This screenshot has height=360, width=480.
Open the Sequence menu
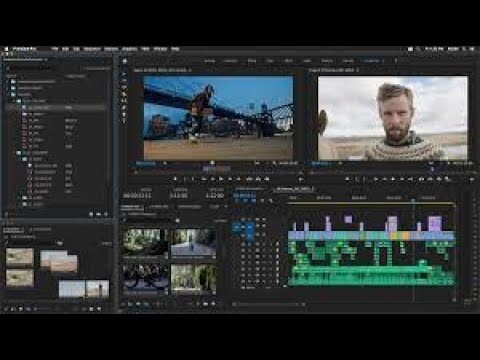92,49
